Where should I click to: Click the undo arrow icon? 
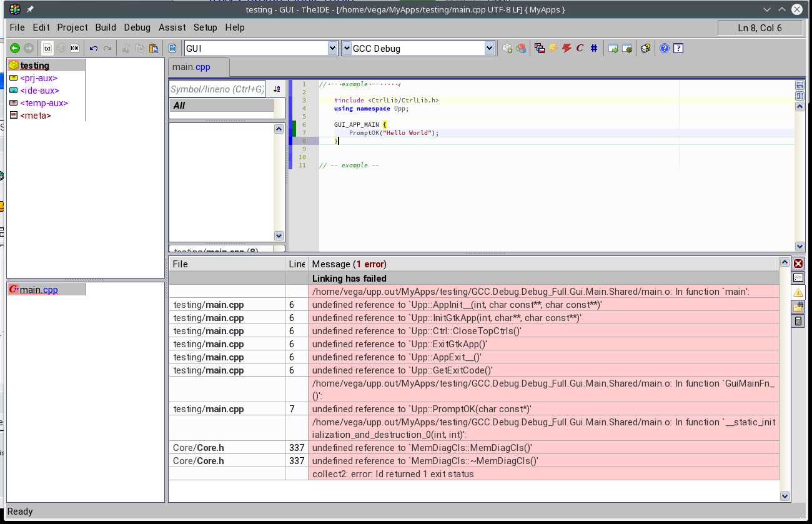coord(94,48)
